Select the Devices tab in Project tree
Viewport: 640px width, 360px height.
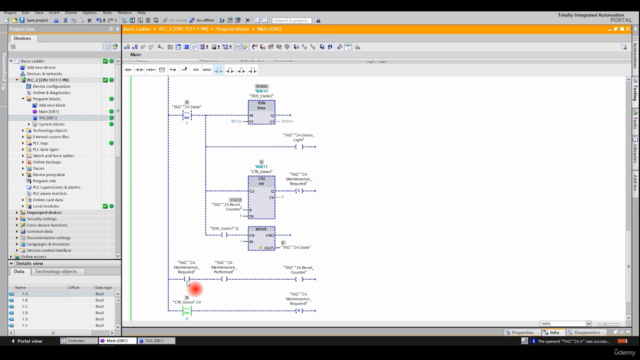point(22,38)
